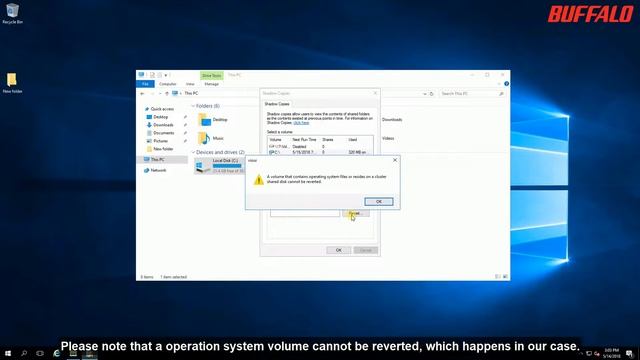Screen dimensions: 640x360
Task: Open Task View from taskbar
Action: (40, 353)
